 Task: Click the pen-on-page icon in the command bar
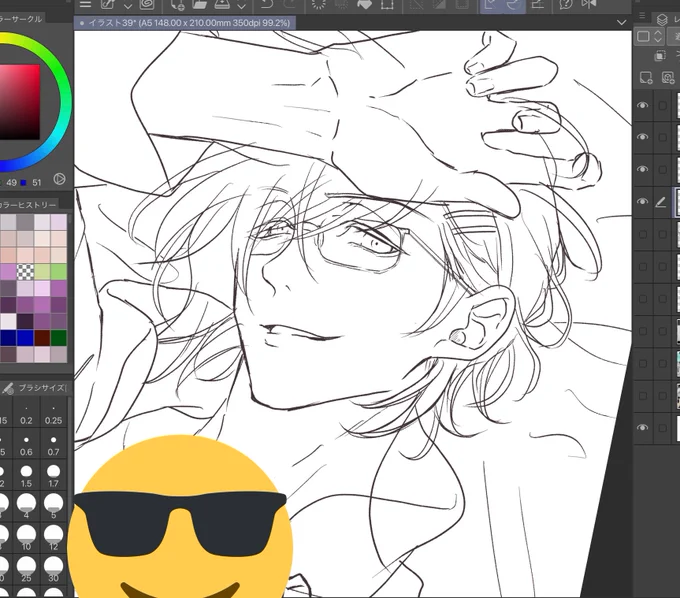pos(108,4)
